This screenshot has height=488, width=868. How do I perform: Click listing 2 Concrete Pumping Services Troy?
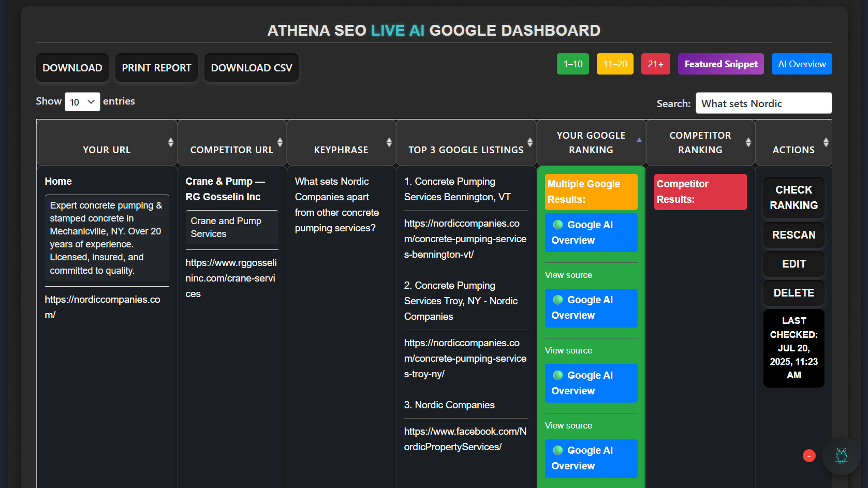[461, 301]
